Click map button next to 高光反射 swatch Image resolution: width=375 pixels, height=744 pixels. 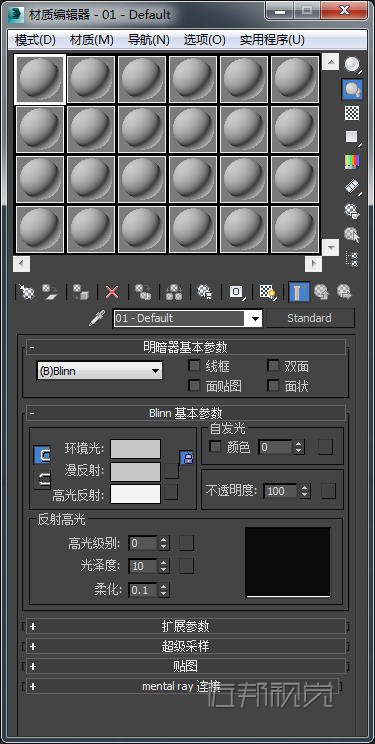point(171,492)
